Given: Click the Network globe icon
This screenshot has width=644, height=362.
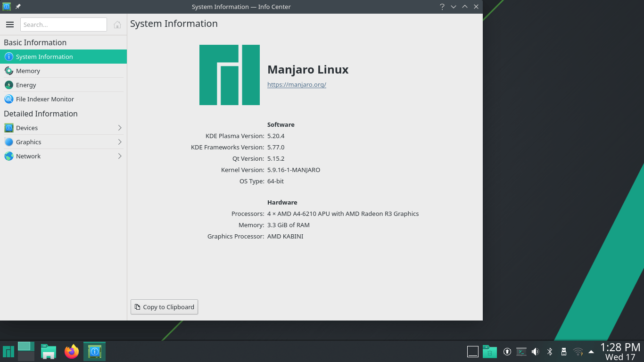Looking at the screenshot, I should (x=8, y=156).
